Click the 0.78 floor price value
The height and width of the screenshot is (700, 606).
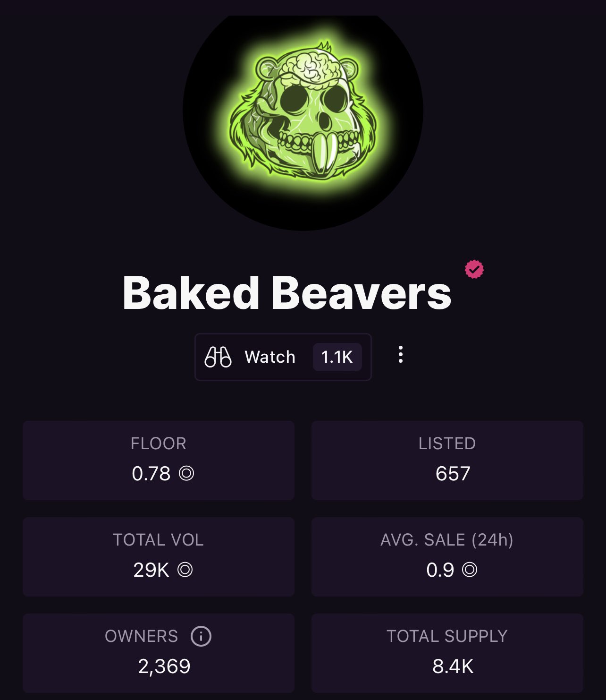click(151, 473)
